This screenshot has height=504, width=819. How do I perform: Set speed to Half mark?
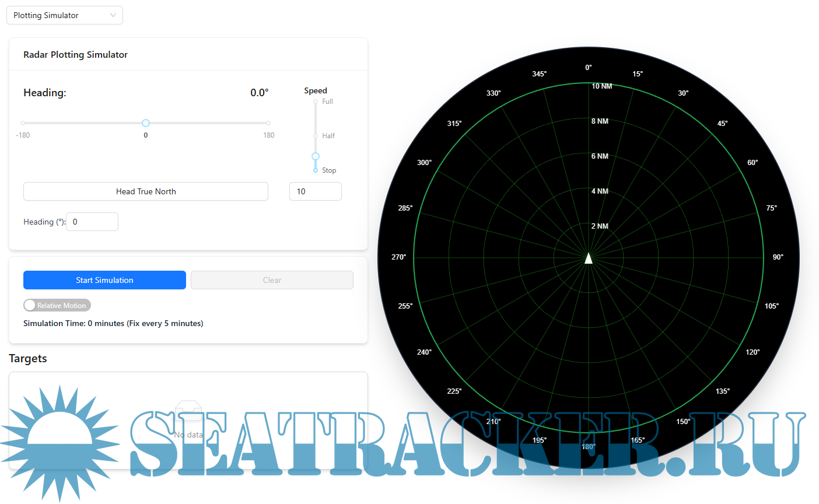click(316, 136)
